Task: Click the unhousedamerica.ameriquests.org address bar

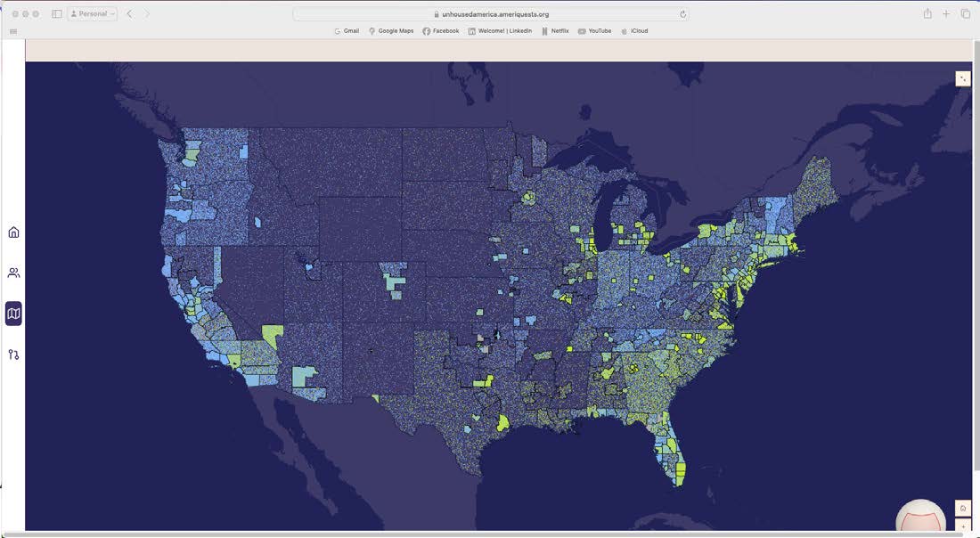Action: click(491, 14)
